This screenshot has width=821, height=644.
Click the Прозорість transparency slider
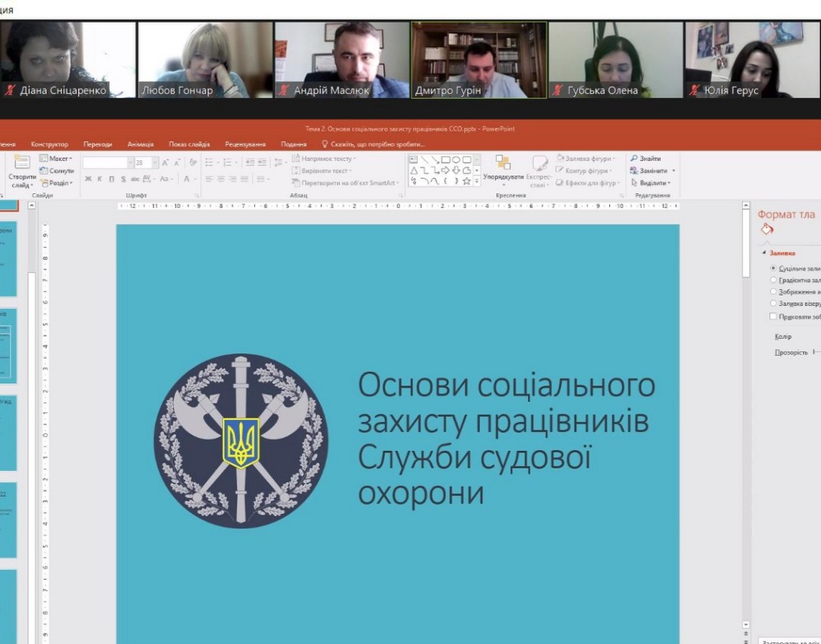[817, 353]
